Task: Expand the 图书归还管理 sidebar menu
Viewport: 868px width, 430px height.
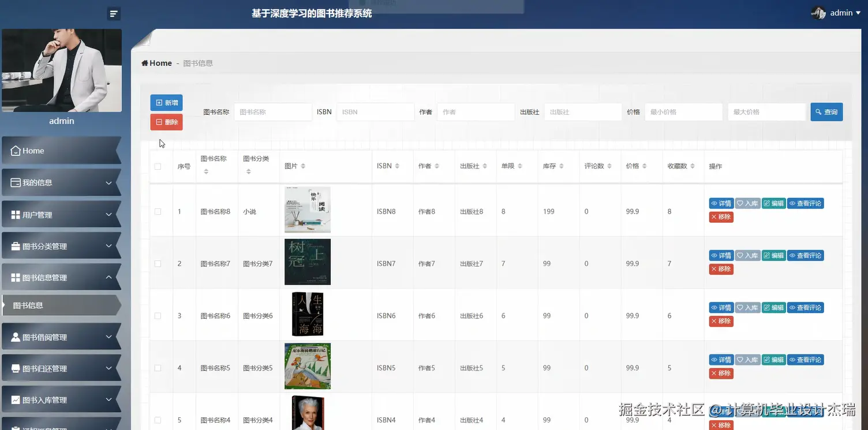Action: click(61, 368)
